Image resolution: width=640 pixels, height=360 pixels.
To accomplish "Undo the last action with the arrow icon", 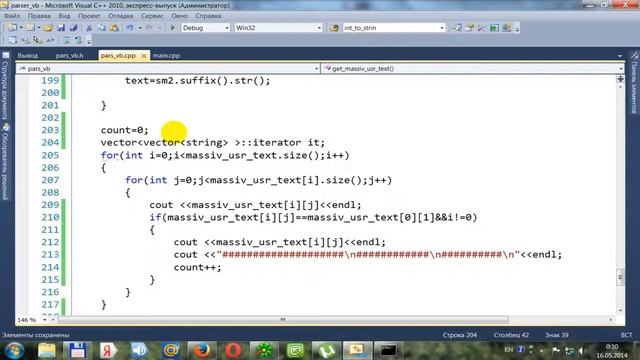I will tap(129, 28).
